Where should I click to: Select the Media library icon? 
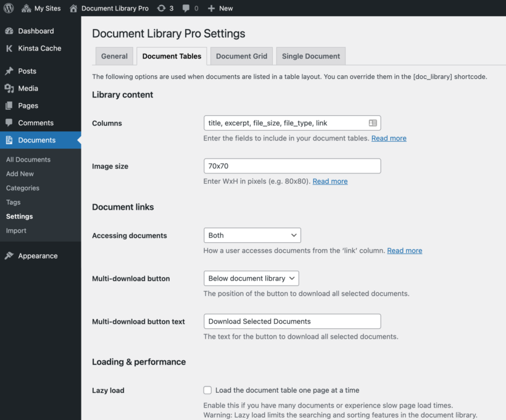click(x=9, y=88)
